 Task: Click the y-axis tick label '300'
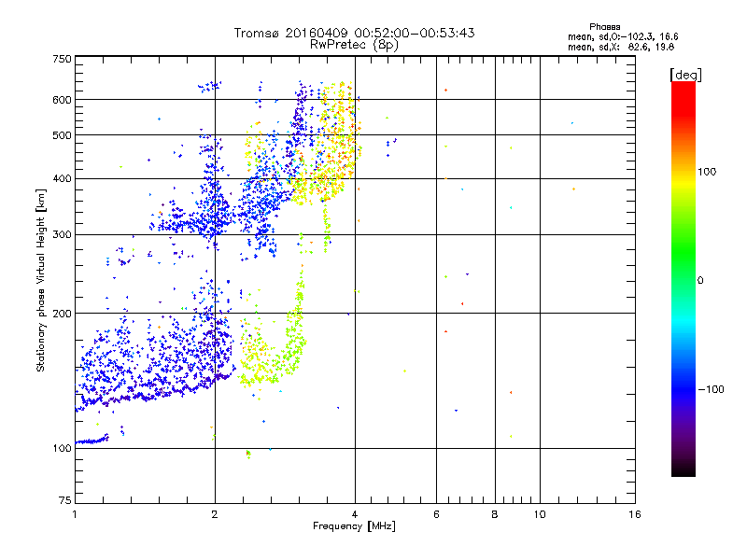pos(62,235)
